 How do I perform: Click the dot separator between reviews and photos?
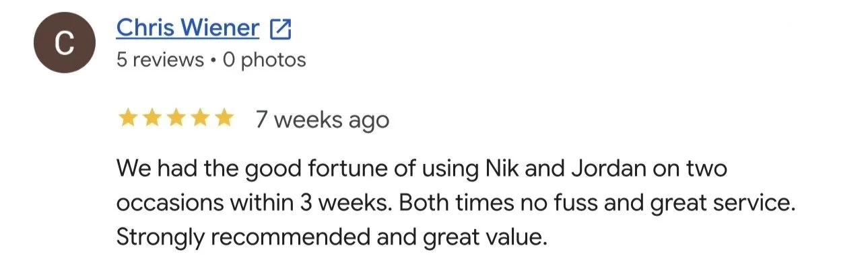(213, 61)
